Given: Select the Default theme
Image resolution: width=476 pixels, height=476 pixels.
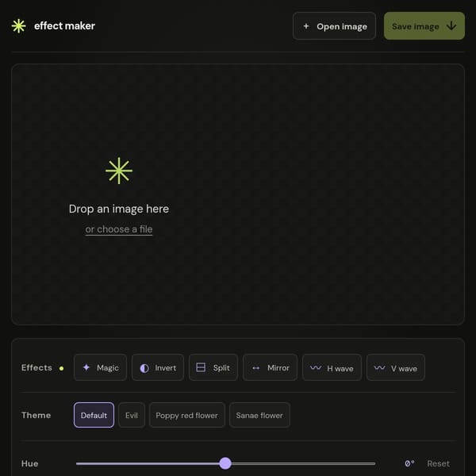Looking at the screenshot, I should pos(94,415).
